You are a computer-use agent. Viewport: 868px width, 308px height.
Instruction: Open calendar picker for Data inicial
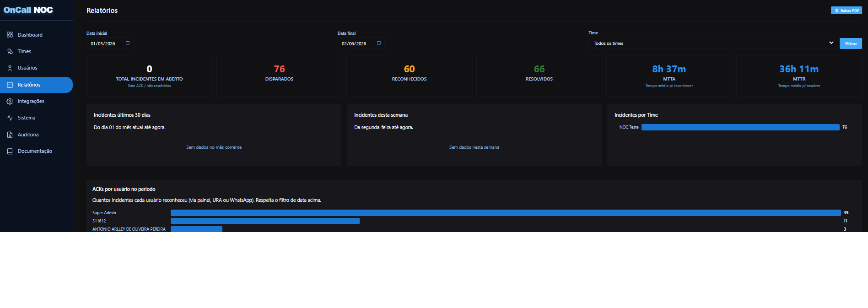coord(128,43)
